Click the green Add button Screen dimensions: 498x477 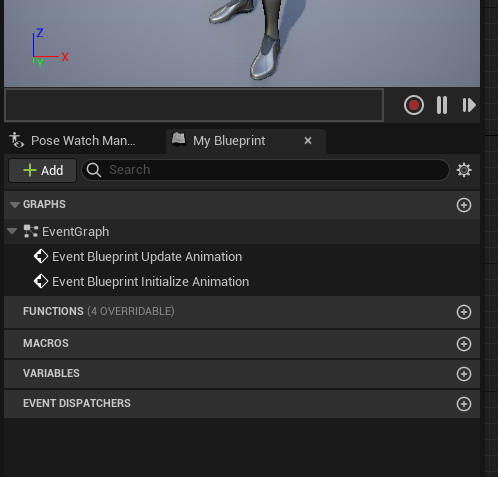(43, 170)
